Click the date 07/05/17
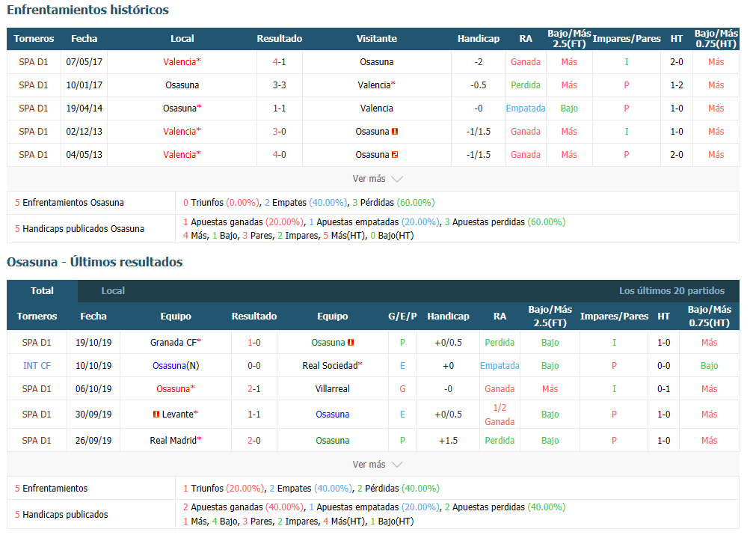The image size is (756, 535). pyautogui.click(x=84, y=62)
